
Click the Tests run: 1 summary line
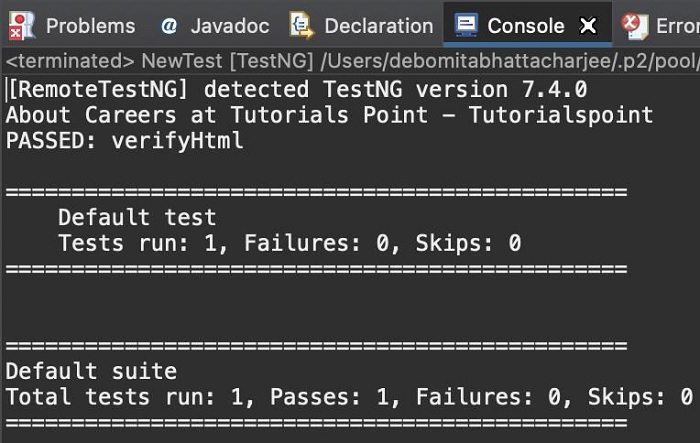[289, 243]
